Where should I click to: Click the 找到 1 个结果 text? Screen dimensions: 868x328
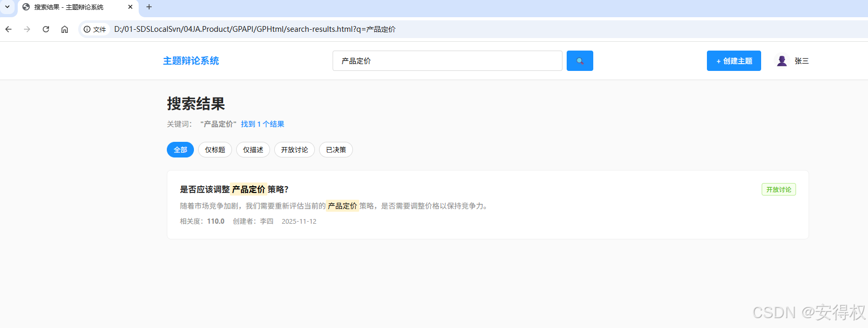tap(263, 124)
